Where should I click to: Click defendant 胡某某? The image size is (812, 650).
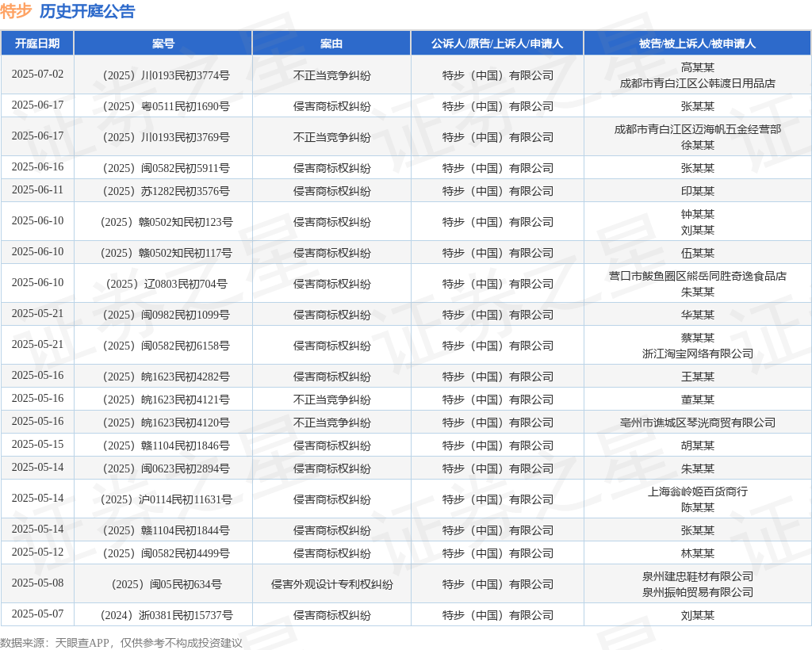(698, 445)
